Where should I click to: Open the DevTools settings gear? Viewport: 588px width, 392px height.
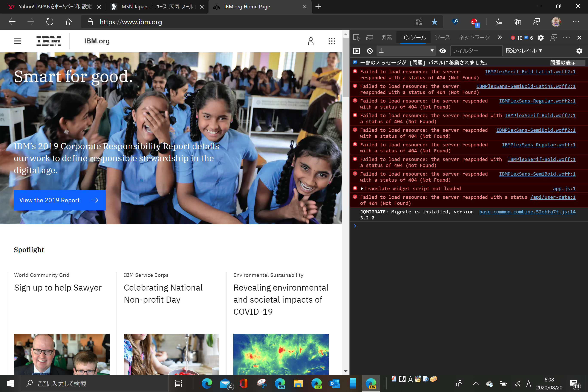(x=541, y=37)
